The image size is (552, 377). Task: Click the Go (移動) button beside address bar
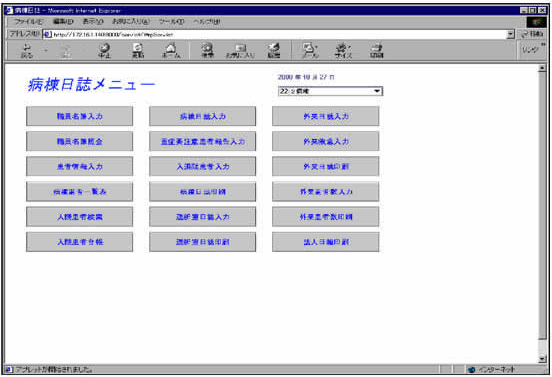532,34
